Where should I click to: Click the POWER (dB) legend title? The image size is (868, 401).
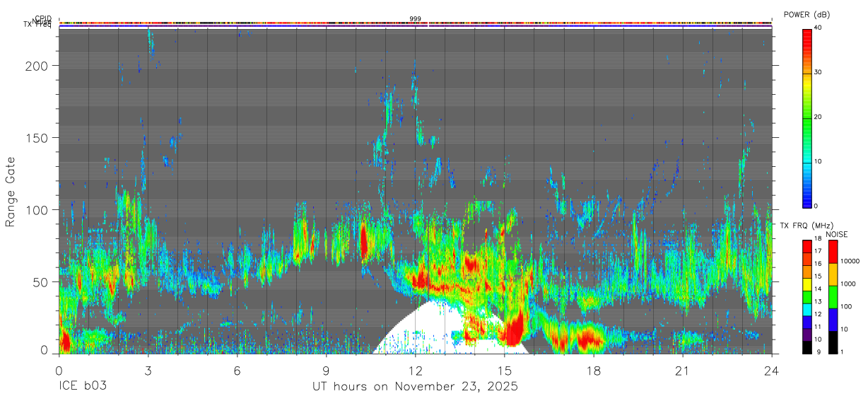[807, 15]
